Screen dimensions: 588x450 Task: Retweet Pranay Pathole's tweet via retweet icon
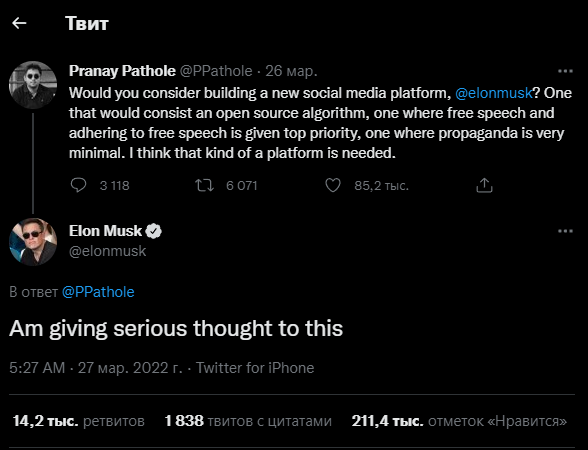pyautogui.click(x=204, y=185)
